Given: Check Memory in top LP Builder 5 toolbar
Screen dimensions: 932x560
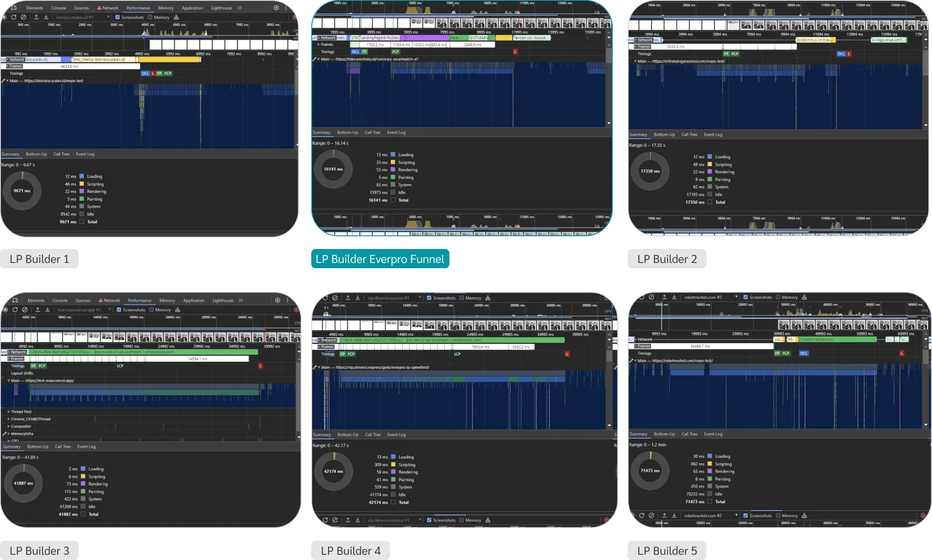Looking at the screenshot, I should [778, 297].
